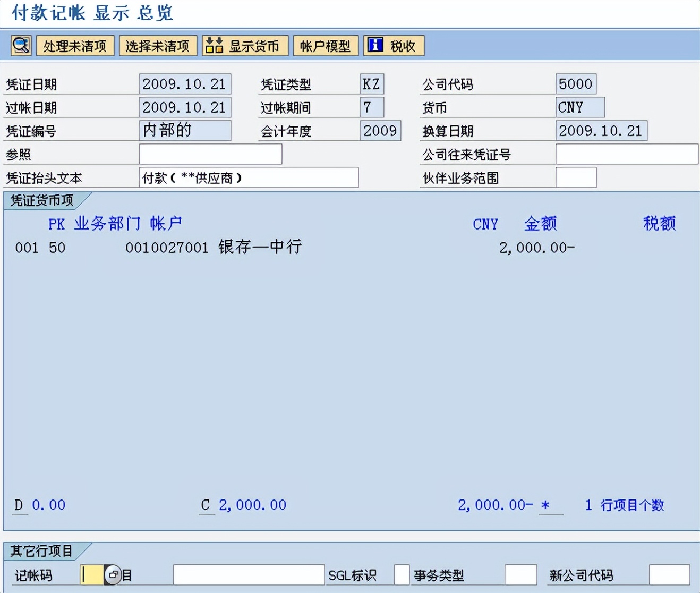The width and height of the screenshot is (700, 593).
Task: Click the 事务类型 input field
Action: coord(520,574)
